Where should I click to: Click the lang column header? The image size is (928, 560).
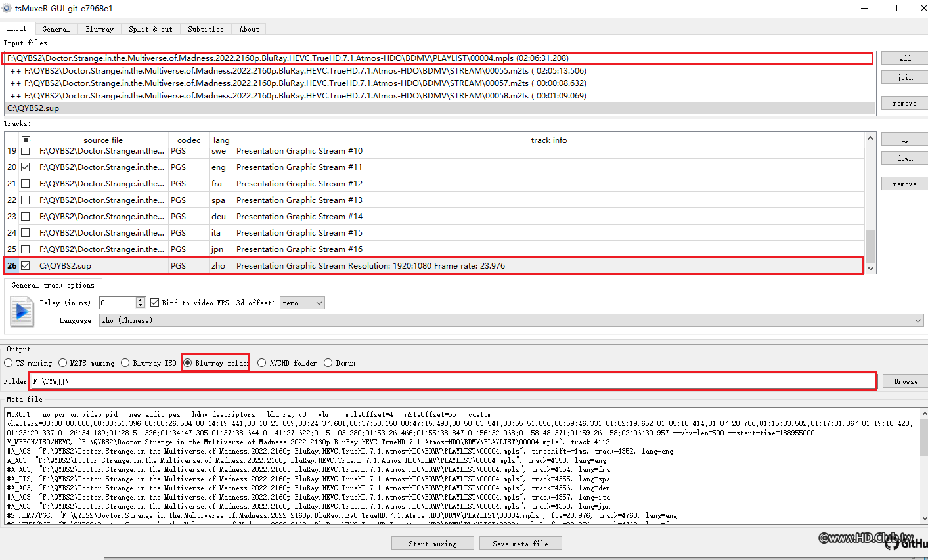point(221,140)
